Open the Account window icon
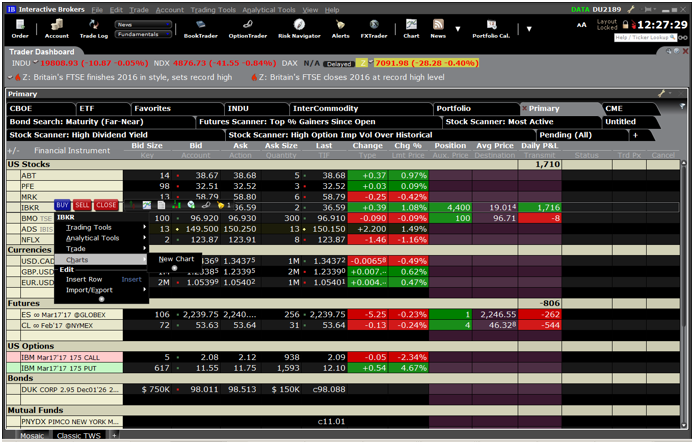 57,29
